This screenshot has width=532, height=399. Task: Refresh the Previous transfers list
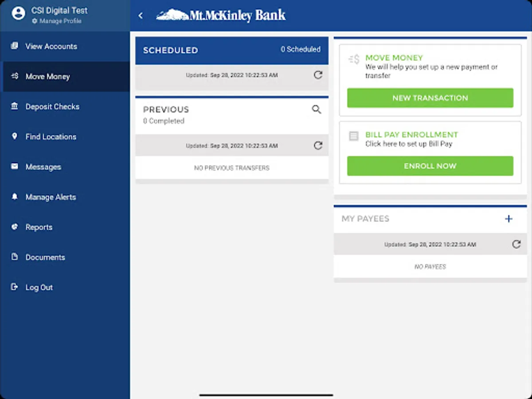tap(318, 145)
